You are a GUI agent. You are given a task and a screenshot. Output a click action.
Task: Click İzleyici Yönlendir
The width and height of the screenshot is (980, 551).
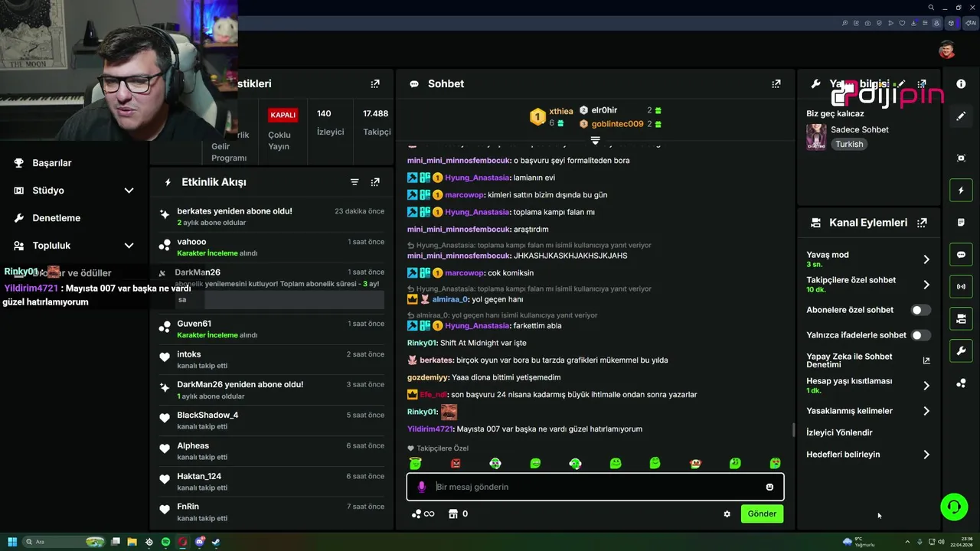click(x=839, y=432)
